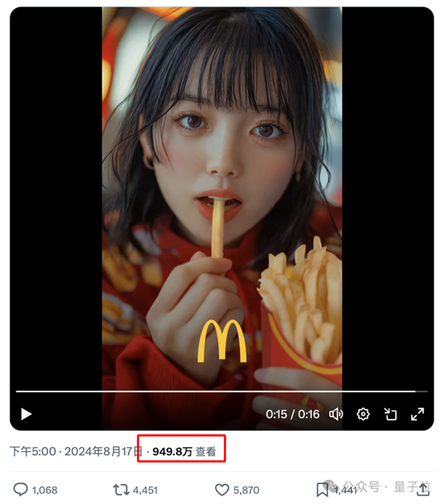This screenshot has width=445, height=504.
Task: Play the video
Action: point(26,414)
